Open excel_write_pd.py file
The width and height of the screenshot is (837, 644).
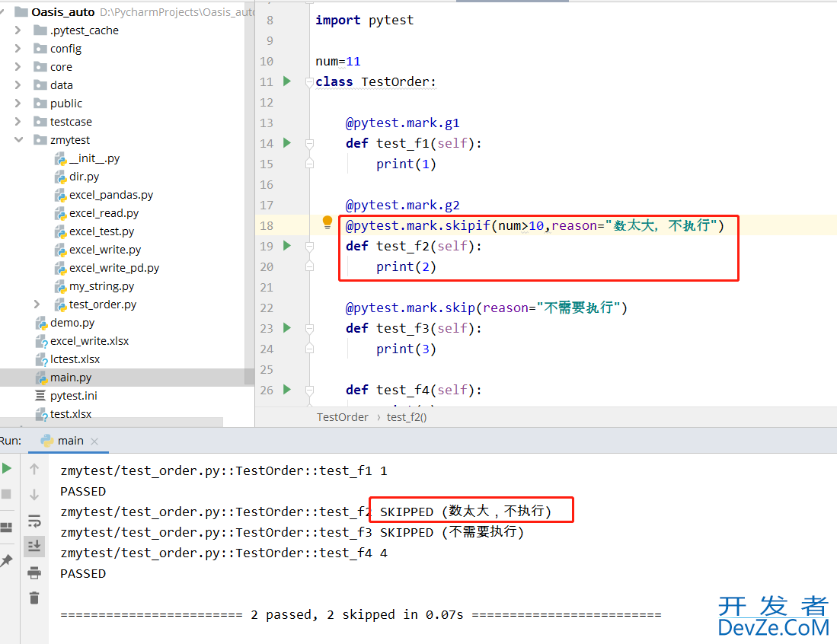click(x=114, y=268)
